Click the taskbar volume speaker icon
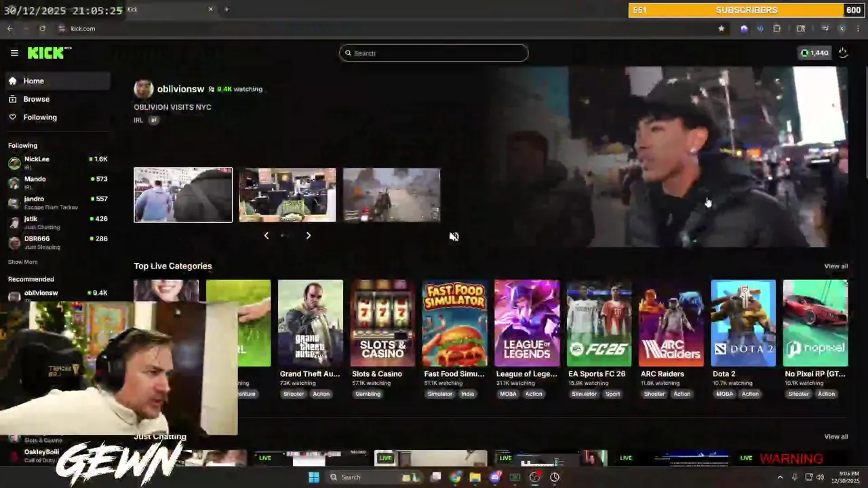This screenshot has width=868, height=488. click(x=820, y=477)
